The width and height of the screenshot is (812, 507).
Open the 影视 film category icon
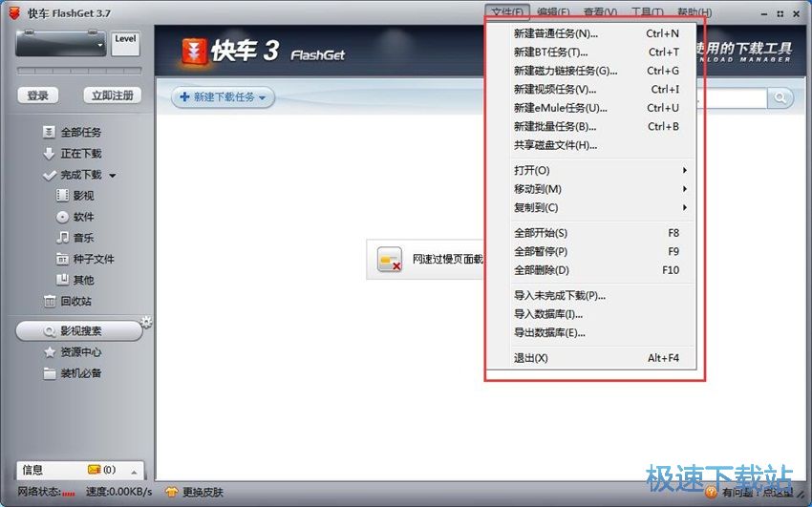click(x=62, y=196)
